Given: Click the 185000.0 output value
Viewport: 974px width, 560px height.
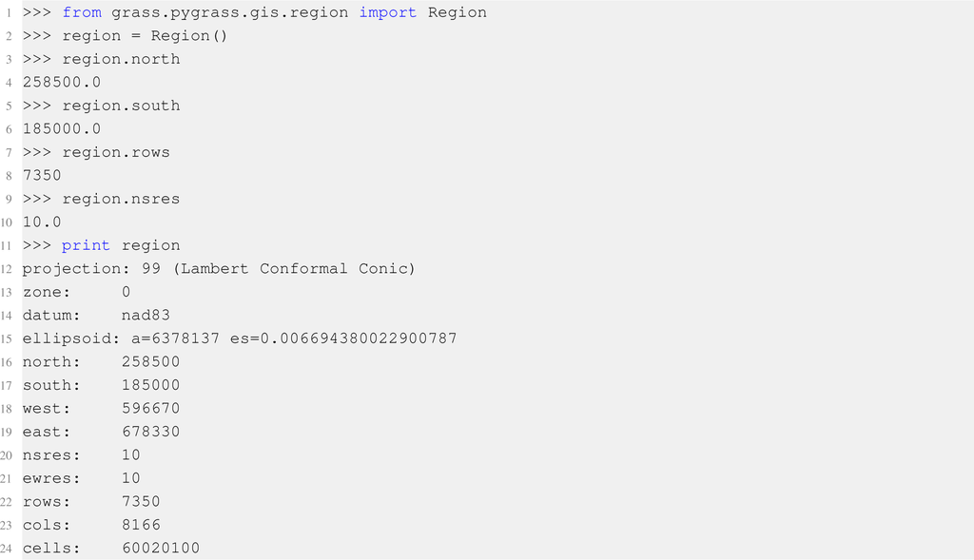Looking at the screenshot, I should (x=62, y=129).
